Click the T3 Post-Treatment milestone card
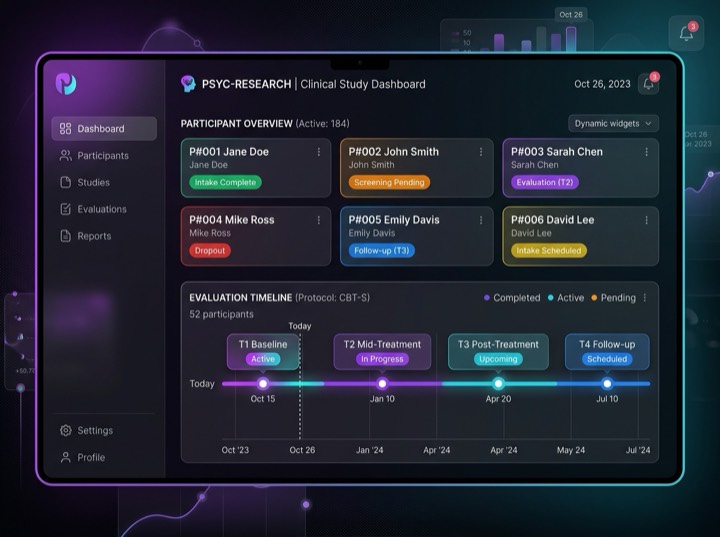This screenshot has height=537, width=720. [x=498, y=352]
